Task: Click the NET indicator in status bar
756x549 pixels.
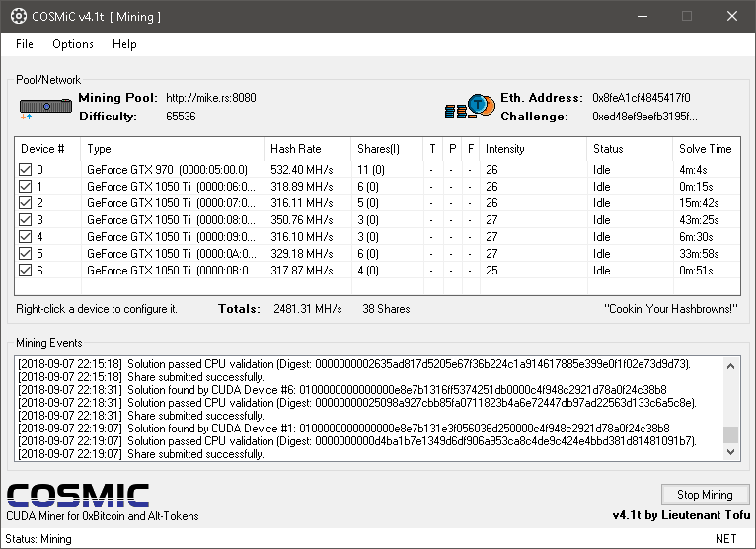Action: [x=725, y=539]
